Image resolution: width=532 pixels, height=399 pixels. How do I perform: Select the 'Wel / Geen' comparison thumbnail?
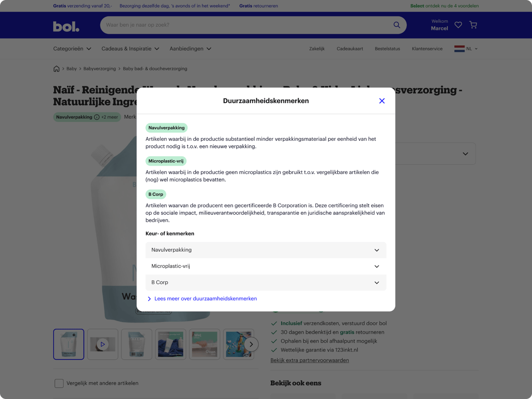point(204,344)
